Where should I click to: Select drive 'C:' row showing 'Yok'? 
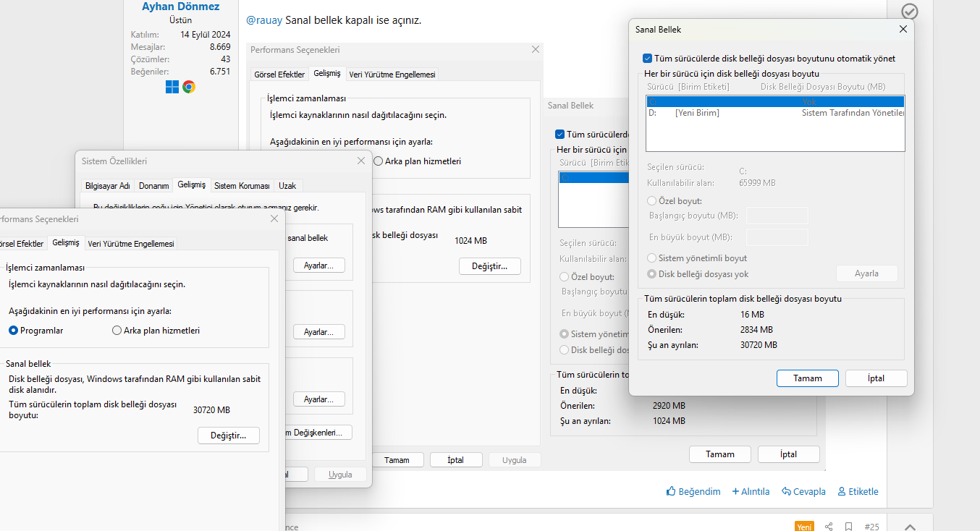coord(775,102)
